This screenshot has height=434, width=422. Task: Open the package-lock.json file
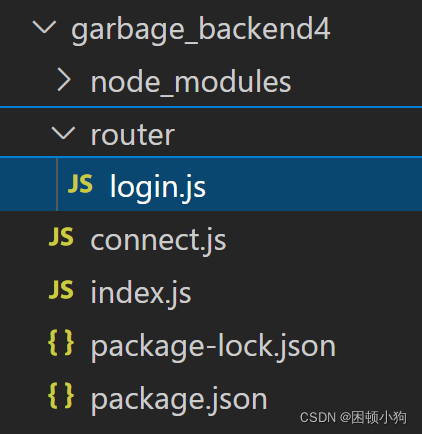(x=213, y=347)
